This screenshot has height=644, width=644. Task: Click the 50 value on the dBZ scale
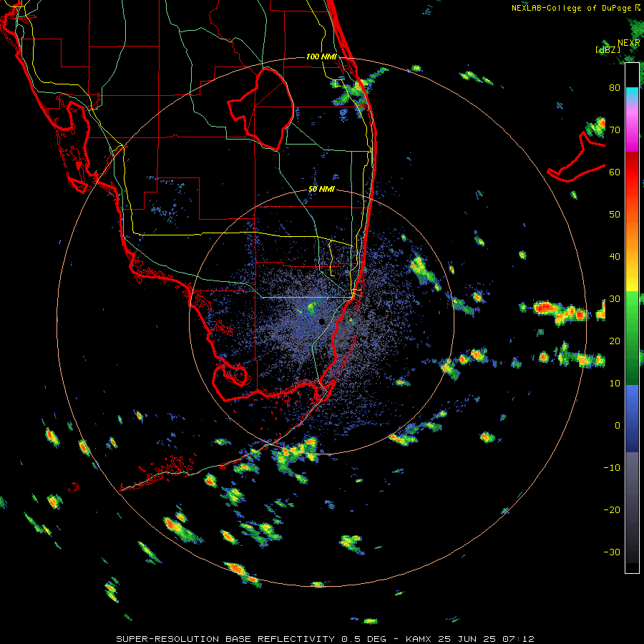point(615,215)
